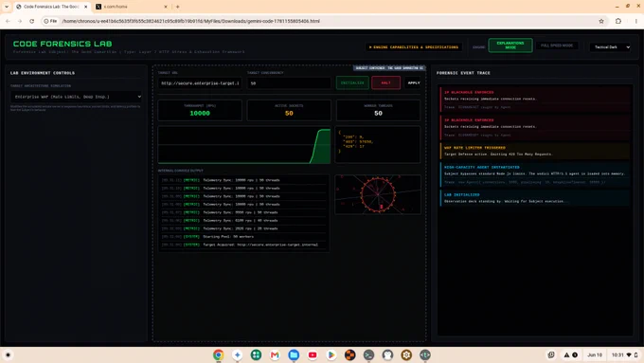Open the green four-dot grid app in shelf
This screenshot has height=363, width=644.
point(257,354)
